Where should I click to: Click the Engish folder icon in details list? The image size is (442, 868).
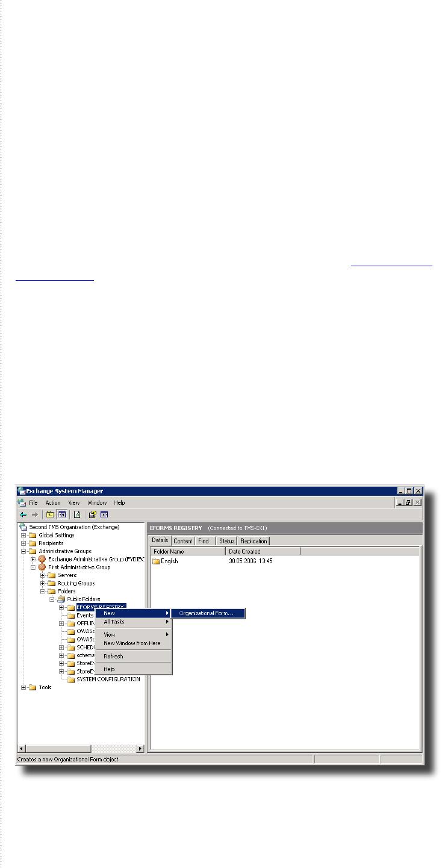156,561
